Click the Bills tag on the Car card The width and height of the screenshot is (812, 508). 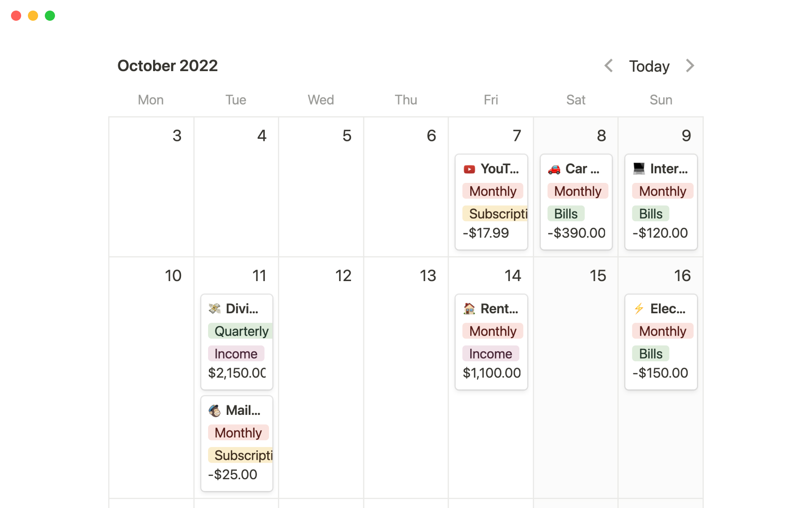point(566,214)
